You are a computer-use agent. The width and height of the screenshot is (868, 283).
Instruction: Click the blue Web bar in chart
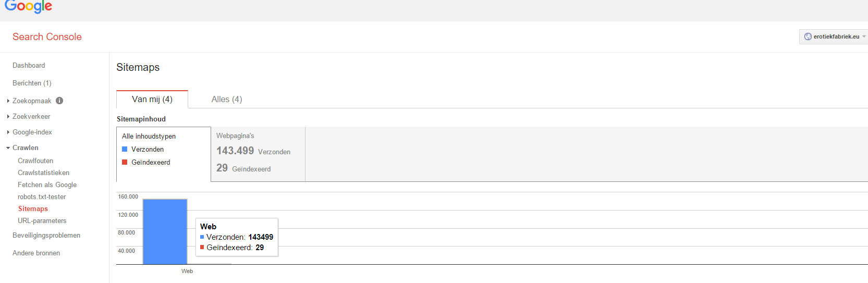[165, 231]
